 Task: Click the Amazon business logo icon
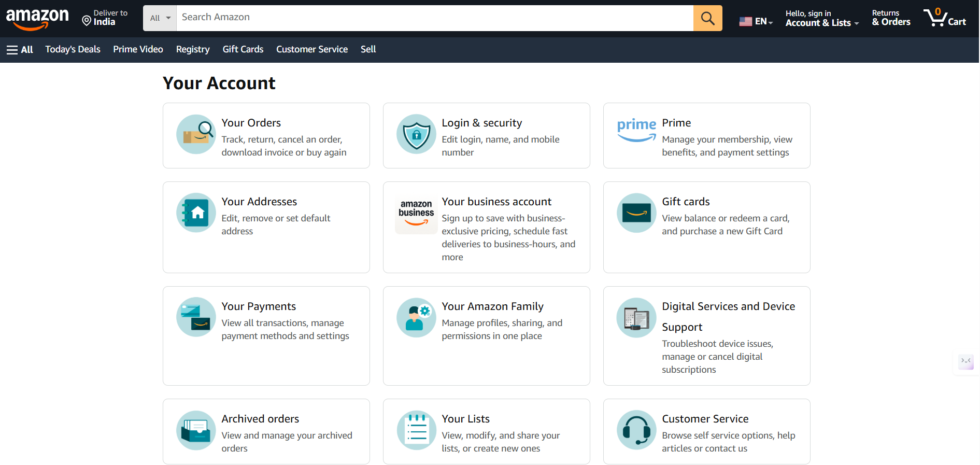point(416,214)
